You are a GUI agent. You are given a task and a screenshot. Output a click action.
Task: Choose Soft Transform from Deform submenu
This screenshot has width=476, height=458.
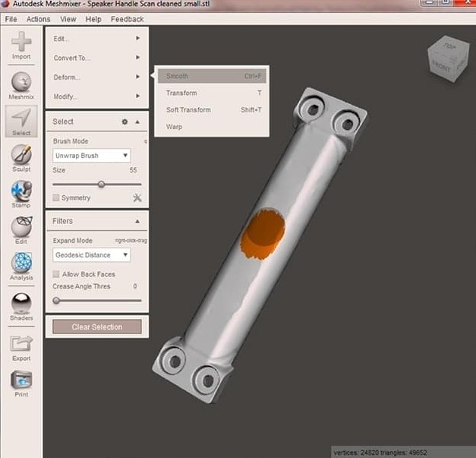point(188,110)
